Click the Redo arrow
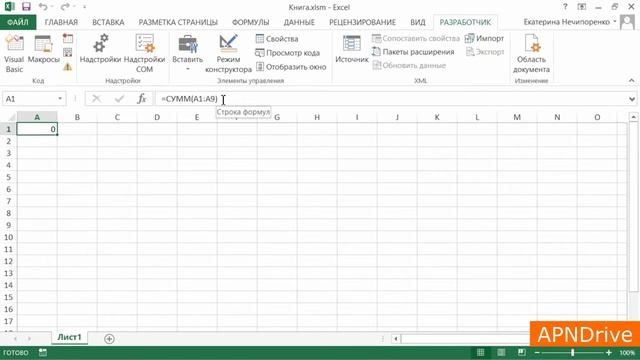Viewport: 640px width, 360px height. point(65,7)
